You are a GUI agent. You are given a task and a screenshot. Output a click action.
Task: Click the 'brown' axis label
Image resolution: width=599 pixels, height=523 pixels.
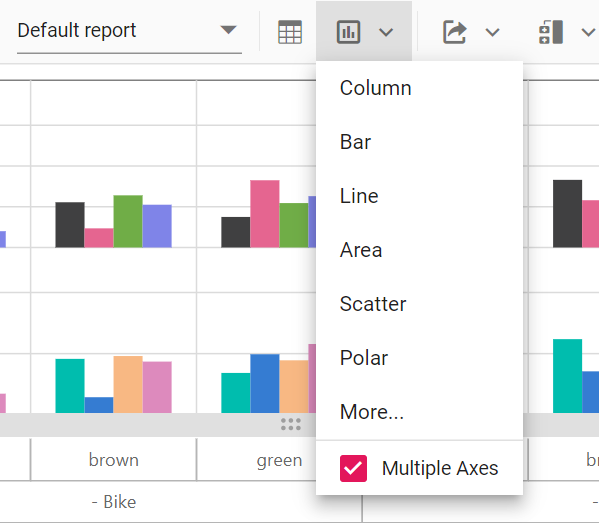113,460
